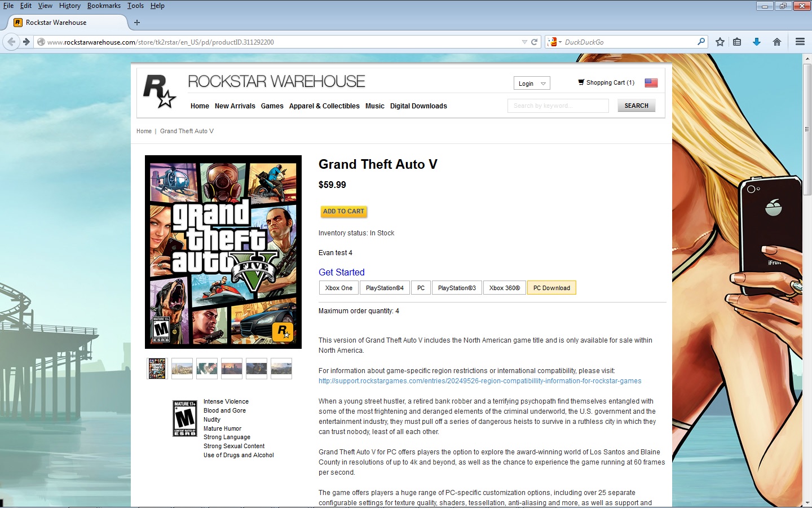812x508 pixels.
Task: Open the Music section
Action: click(x=374, y=106)
